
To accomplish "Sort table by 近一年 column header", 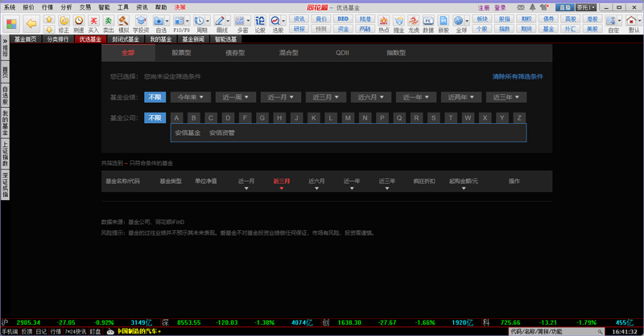I will click(351, 182).
